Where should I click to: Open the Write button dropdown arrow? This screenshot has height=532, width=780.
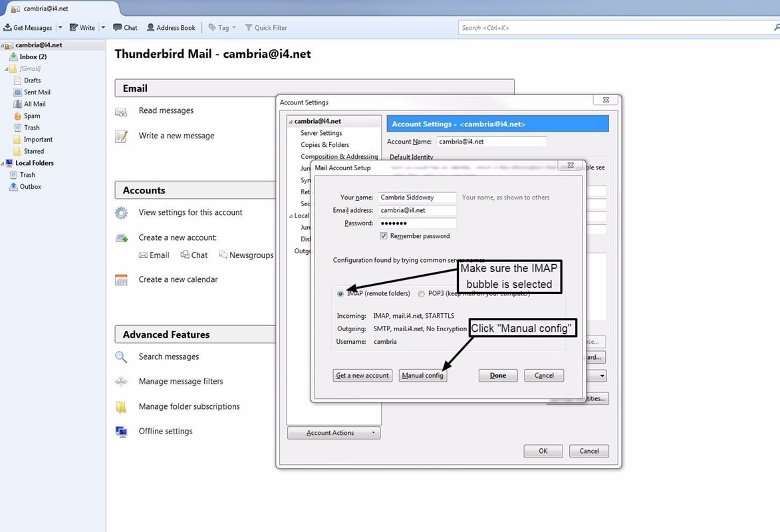tap(103, 27)
